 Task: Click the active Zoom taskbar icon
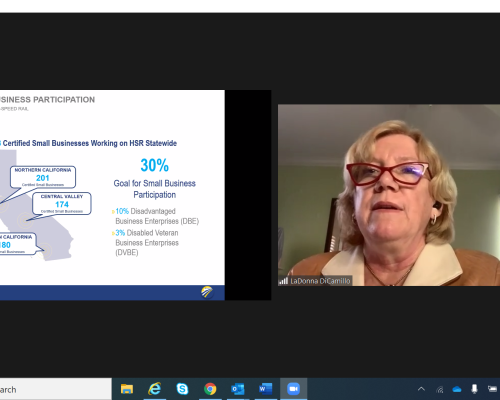coord(293,389)
